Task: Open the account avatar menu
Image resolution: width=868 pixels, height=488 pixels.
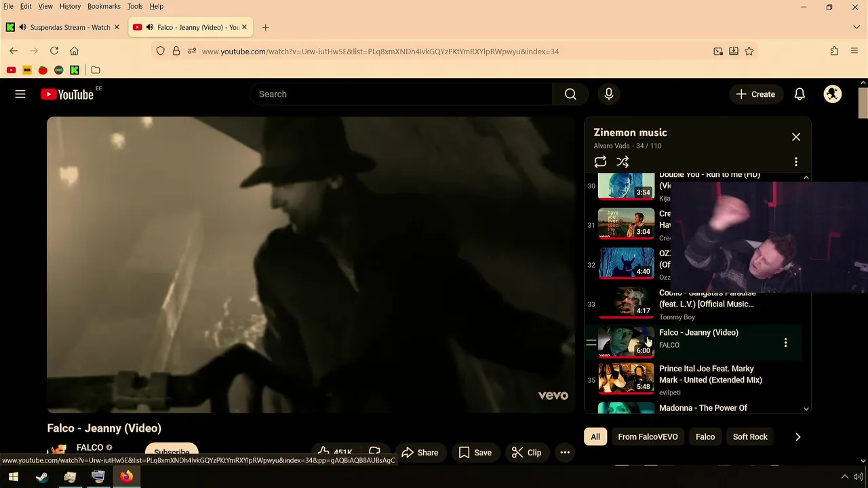Action: click(833, 94)
